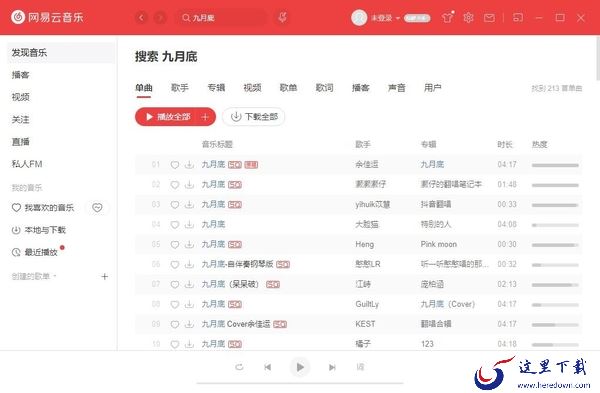Screen dimensions: 600x393
Task: Like song 02 heart icon
Action: [x=175, y=185]
